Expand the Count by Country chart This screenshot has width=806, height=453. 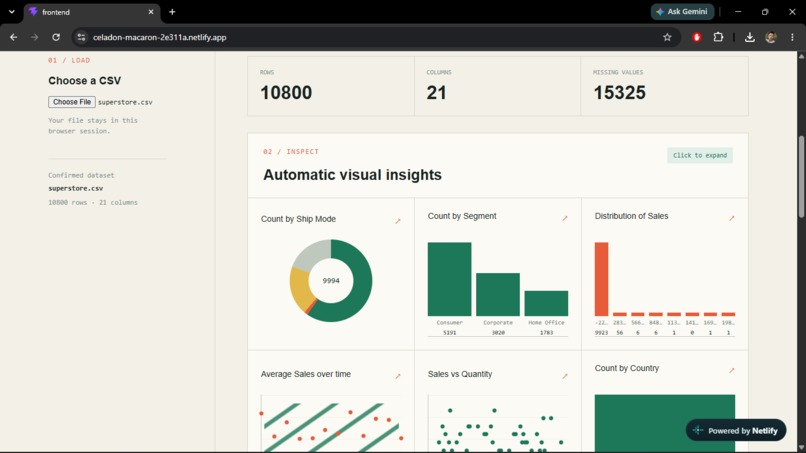point(732,370)
